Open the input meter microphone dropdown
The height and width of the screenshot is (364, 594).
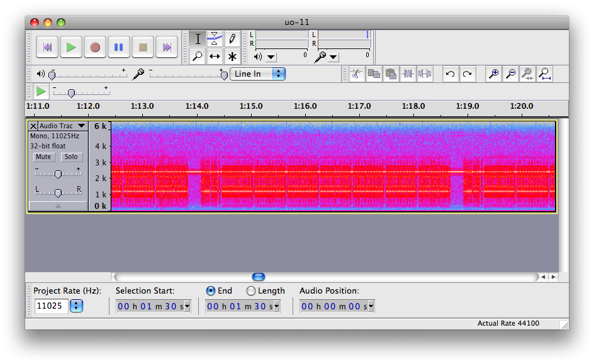(x=333, y=57)
